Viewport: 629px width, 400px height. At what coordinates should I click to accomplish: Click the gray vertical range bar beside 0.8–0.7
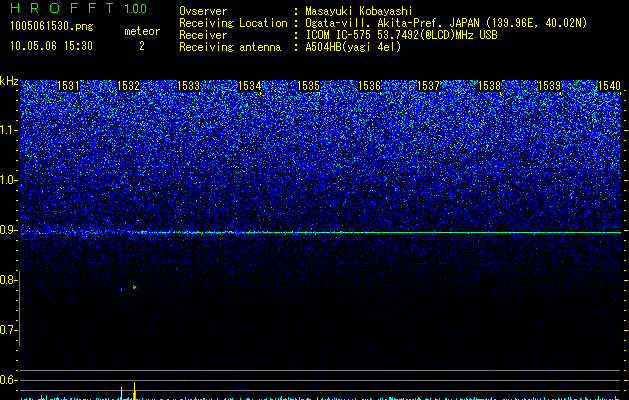[x=19, y=308]
